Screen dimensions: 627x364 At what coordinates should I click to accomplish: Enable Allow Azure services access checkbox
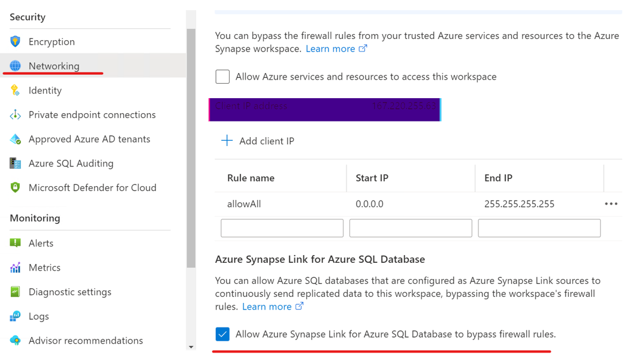[222, 77]
